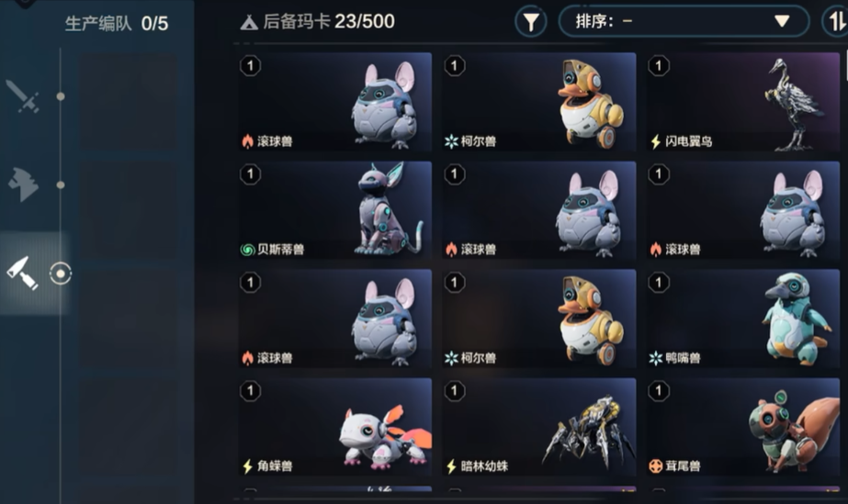Open the funnel filter icon
Viewport: 848px width, 504px height.
click(x=530, y=22)
